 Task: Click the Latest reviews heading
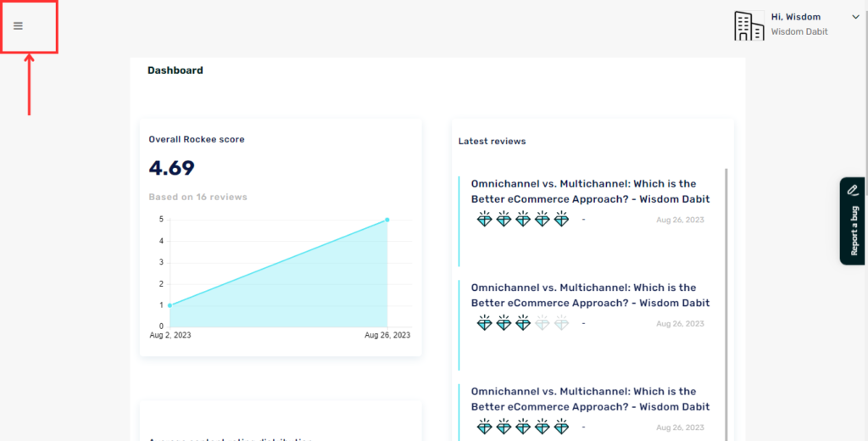click(x=492, y=142)
